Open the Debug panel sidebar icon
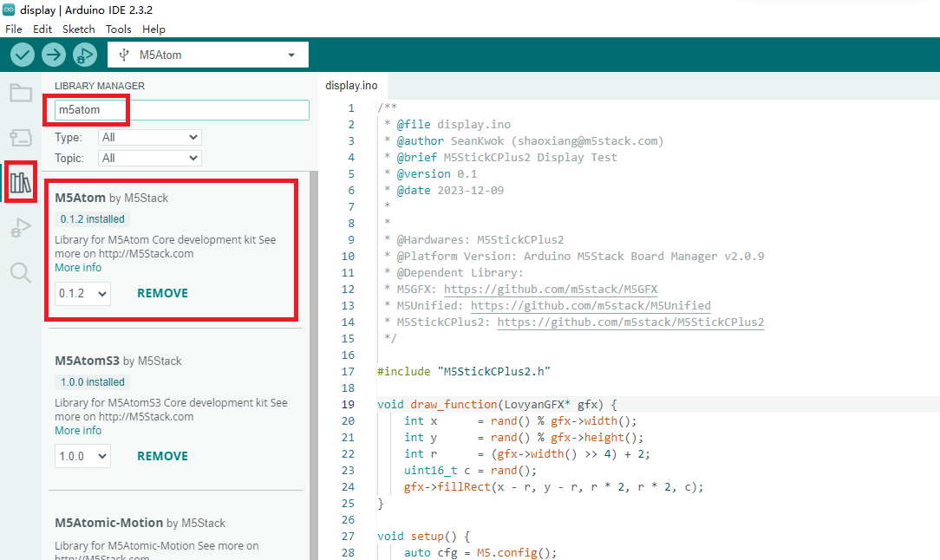 [x=21, y=228]
